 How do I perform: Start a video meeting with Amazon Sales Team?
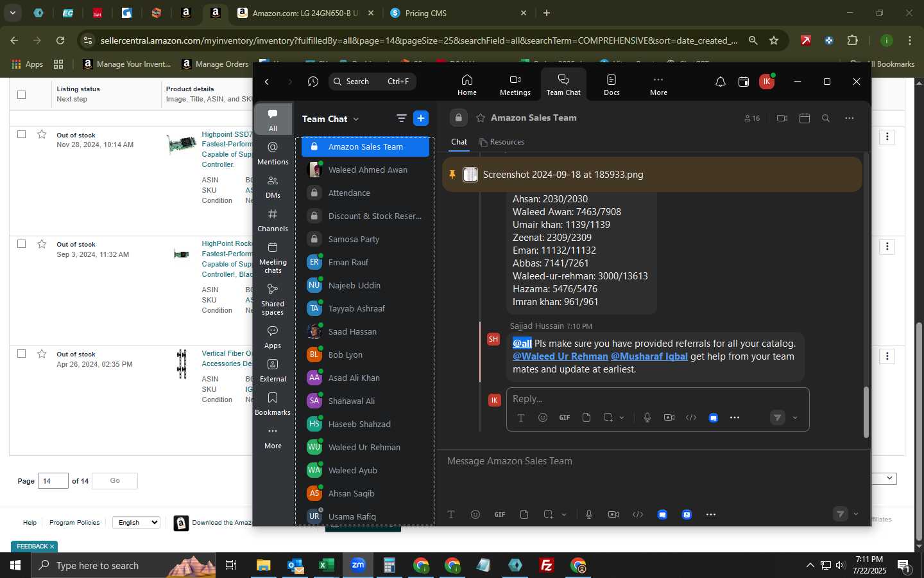(x=782, y=118)
